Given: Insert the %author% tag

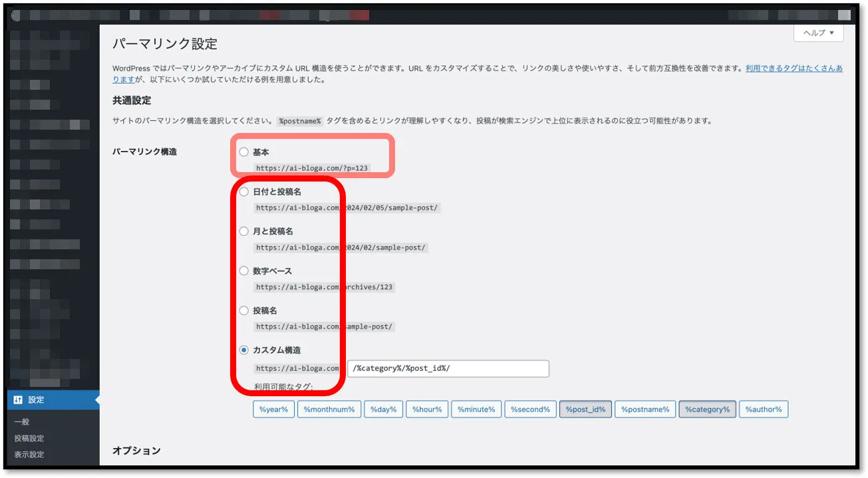Looking at the screenshot, I should point(763,410).
